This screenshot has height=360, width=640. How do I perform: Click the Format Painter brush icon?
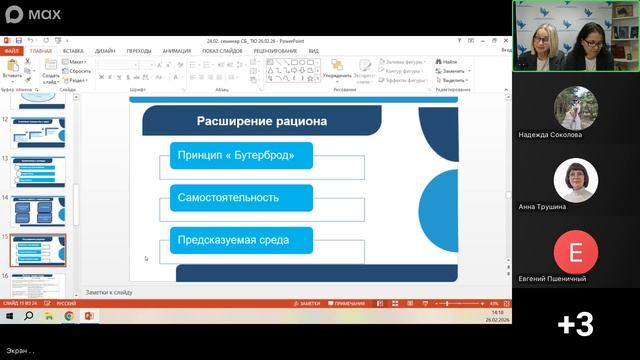28,80
